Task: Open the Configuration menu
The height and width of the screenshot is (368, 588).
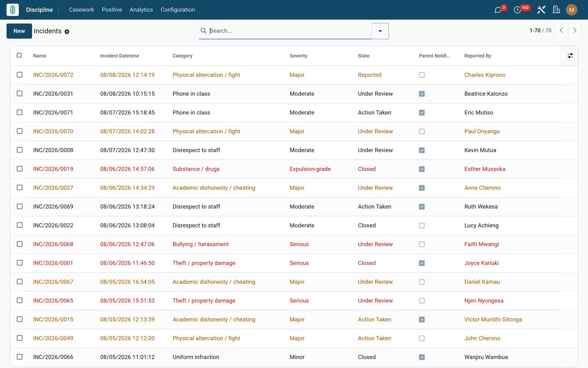Action: click(178, 10)
